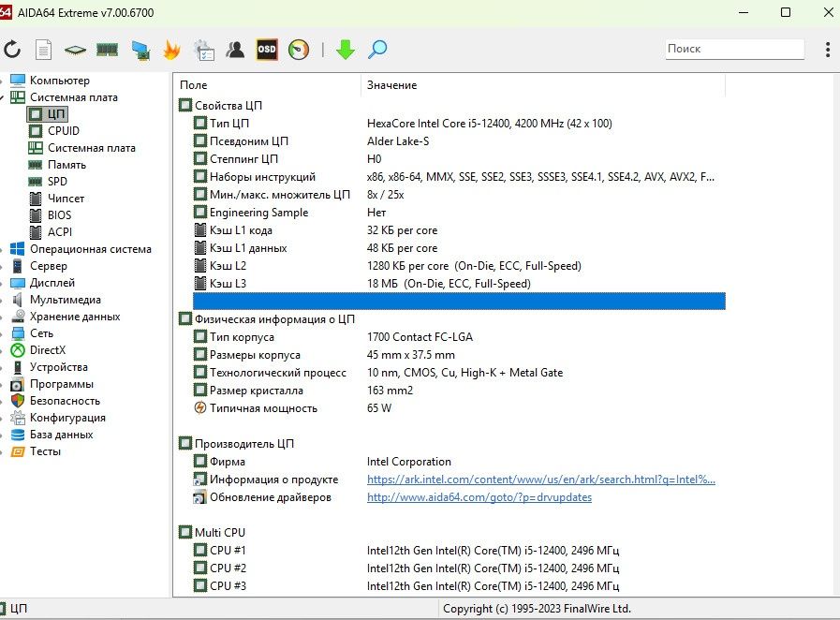Open the Report document icon
The height and width of the screenshot is (620, 840).
43,50
